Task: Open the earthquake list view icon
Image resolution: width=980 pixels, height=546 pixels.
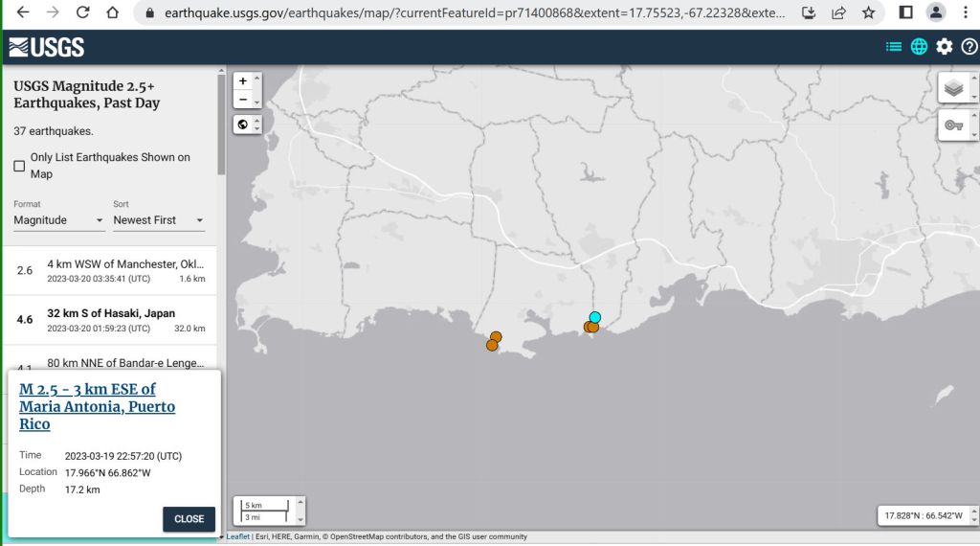Action: pyautogui.click(x=894, y=47)
